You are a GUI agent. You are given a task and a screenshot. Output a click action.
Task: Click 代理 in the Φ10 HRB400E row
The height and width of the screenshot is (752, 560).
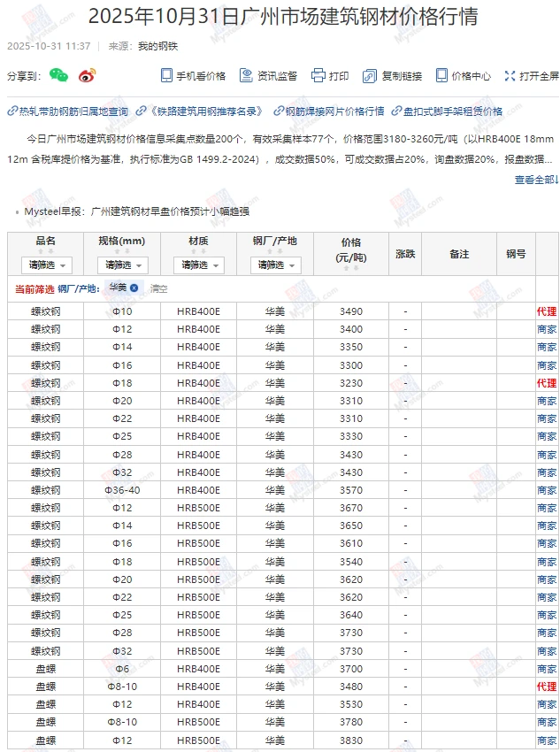(547, 311)
